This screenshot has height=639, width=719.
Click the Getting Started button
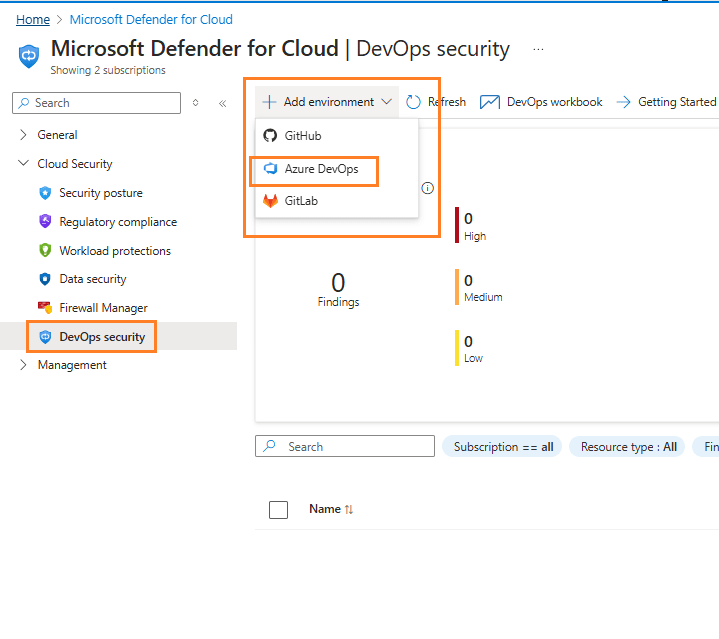click(666, 102)
